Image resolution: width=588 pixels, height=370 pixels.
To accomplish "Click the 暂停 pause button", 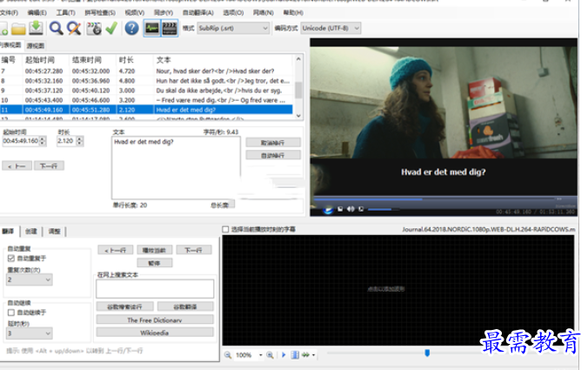I will pyautogui.click(x=155, y=263).
